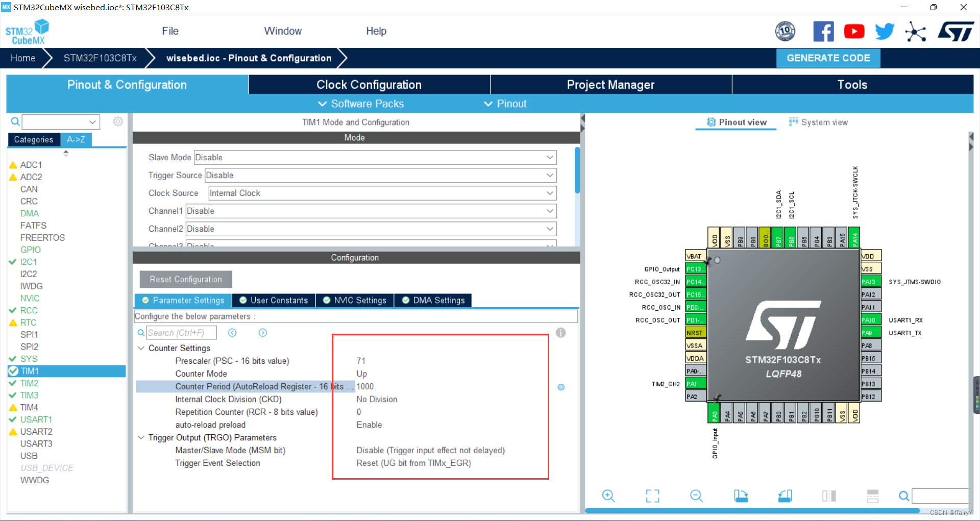This screenshot has width=980, height=521.
Task: Click the pin search magnifier icon
Action: click(903, 496)
